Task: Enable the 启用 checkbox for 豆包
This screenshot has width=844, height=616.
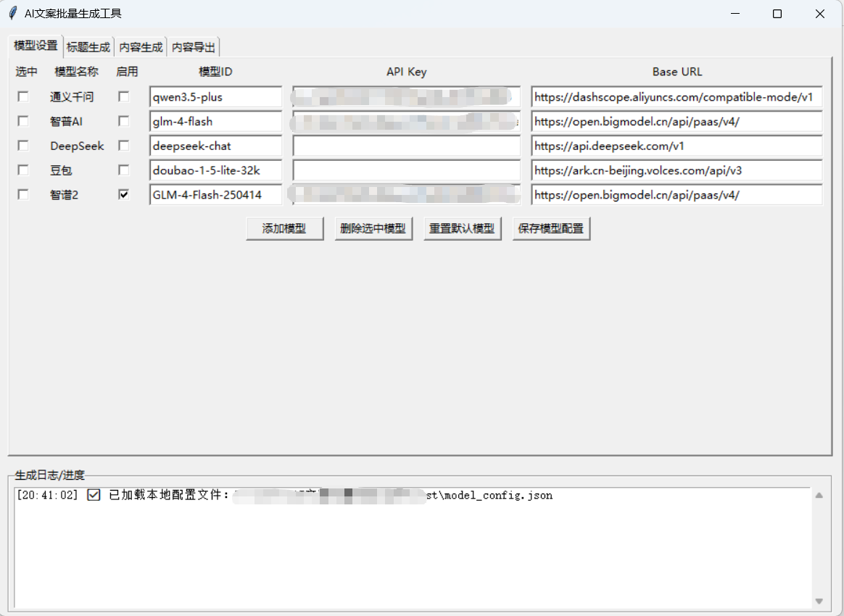Action: click(x=123, y=170)
